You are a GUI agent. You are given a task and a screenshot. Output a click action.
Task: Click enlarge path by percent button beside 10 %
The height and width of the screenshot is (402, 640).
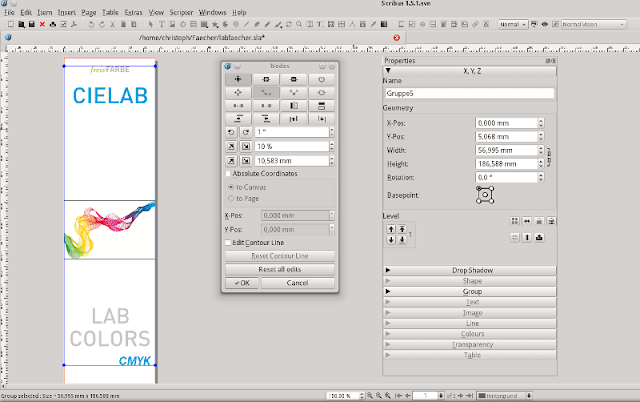coord(231,146)
